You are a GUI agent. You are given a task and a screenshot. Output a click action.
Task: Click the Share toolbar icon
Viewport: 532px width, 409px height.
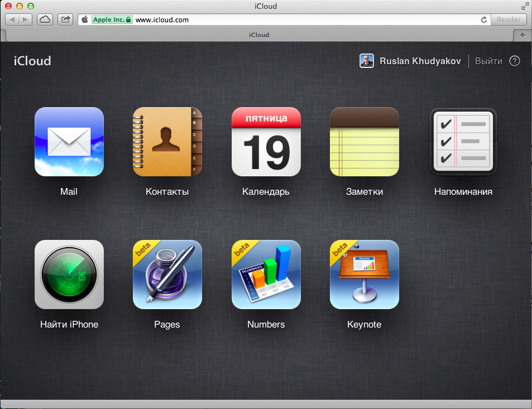coord(65,20)
